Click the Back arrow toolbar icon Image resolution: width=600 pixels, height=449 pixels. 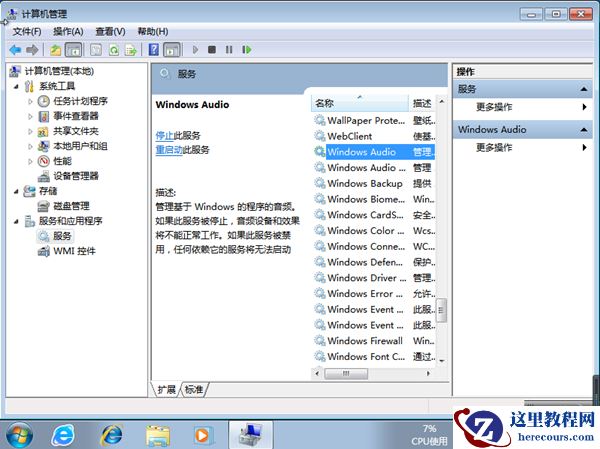[15, 50]
